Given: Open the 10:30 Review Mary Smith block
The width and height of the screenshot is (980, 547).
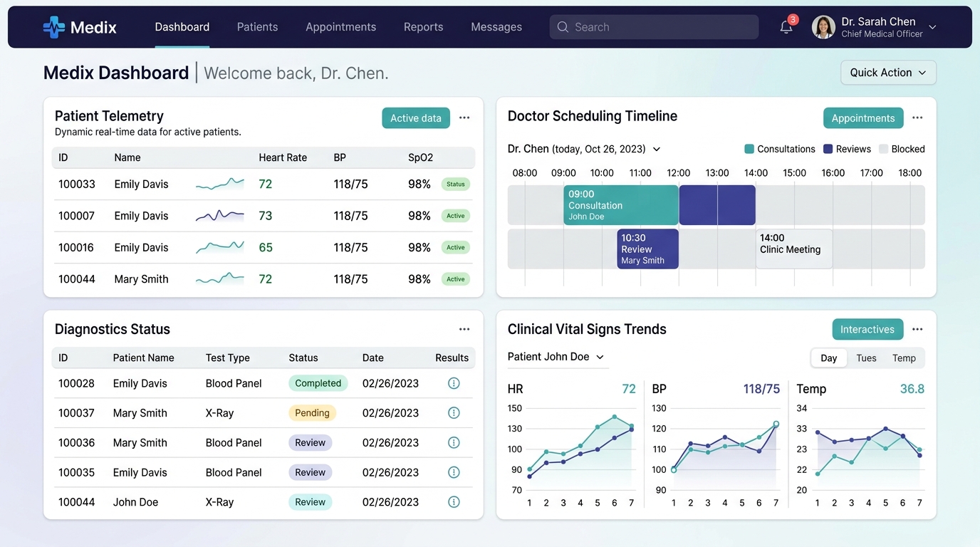Looking at the screenshot, I should (x=648, y=249).
